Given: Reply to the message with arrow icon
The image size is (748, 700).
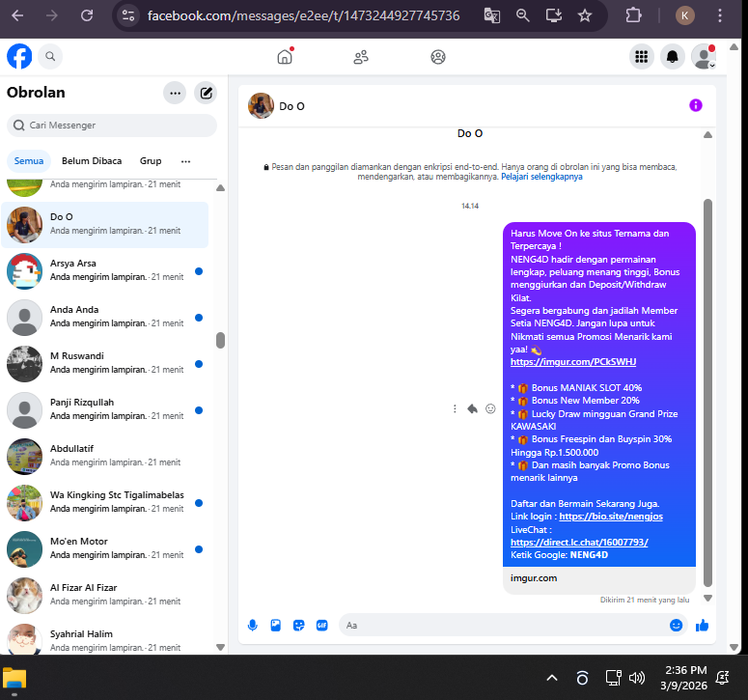Looking at the screenshot, I should 472,409.
